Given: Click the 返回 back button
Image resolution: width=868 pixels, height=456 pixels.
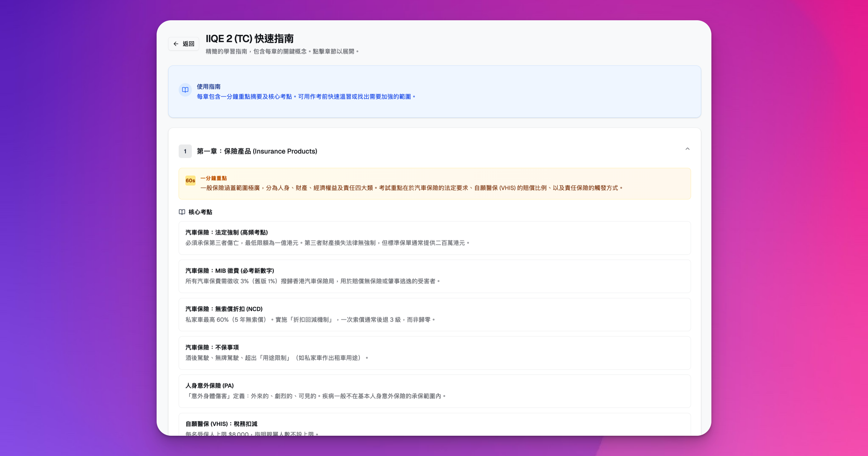Looking at the screenshot, I should [184, 44].
